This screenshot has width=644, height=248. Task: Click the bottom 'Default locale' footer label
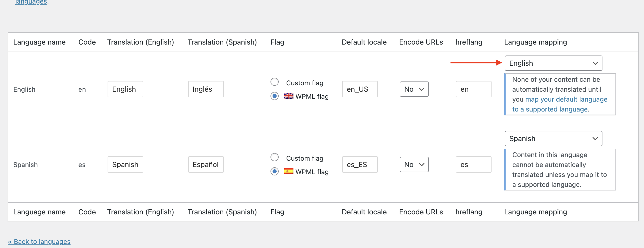click(364, 212)
